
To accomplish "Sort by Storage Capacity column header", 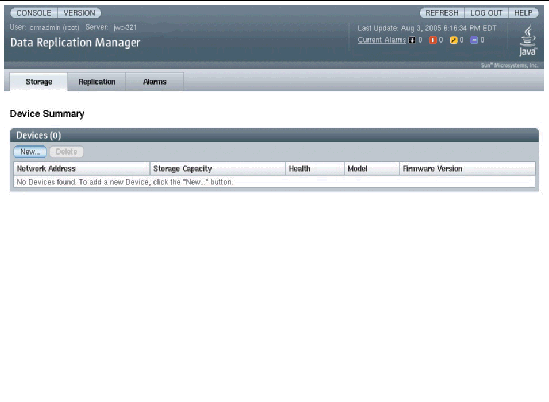I will coord(217,168).
